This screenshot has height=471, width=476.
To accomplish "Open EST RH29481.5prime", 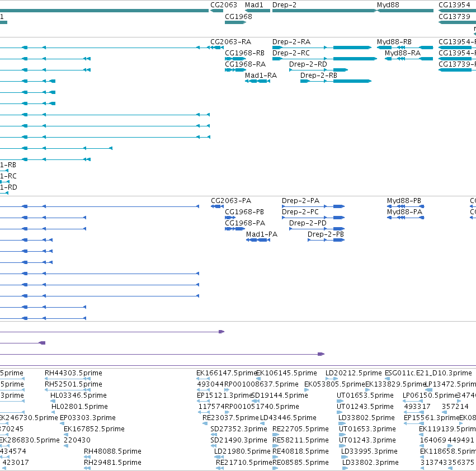I will coord(112,463).
